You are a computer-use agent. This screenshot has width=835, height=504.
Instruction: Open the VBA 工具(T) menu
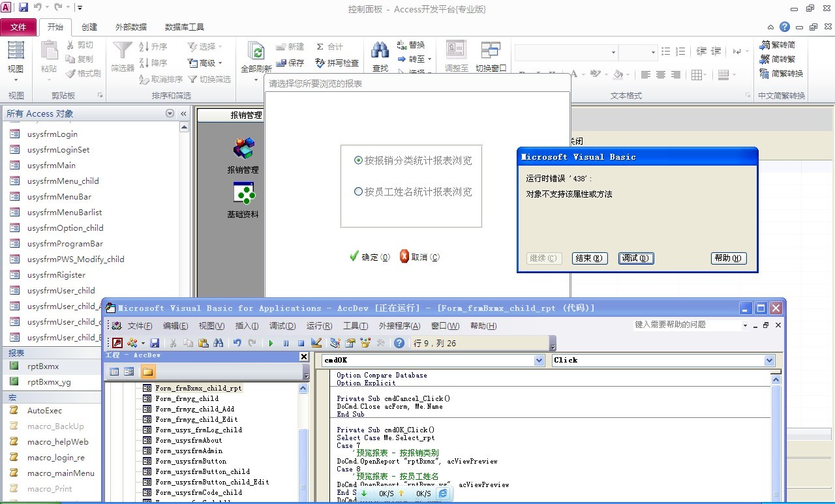[356, 326]
